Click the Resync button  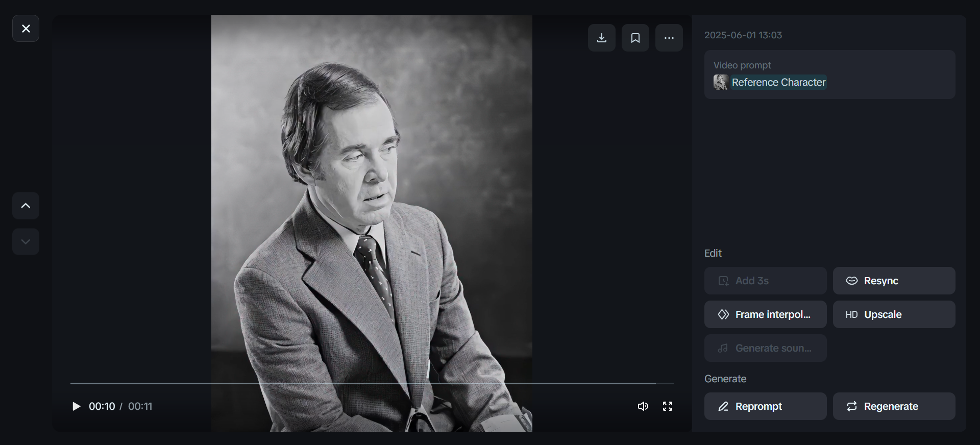pyautogui.click(x=894, y=281)
